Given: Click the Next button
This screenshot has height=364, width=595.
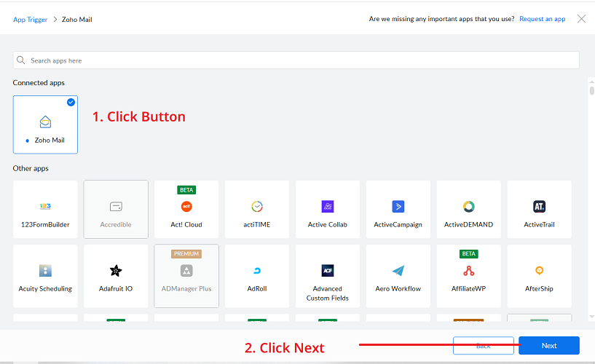Looking at the screenshot, I should point(548,346).
